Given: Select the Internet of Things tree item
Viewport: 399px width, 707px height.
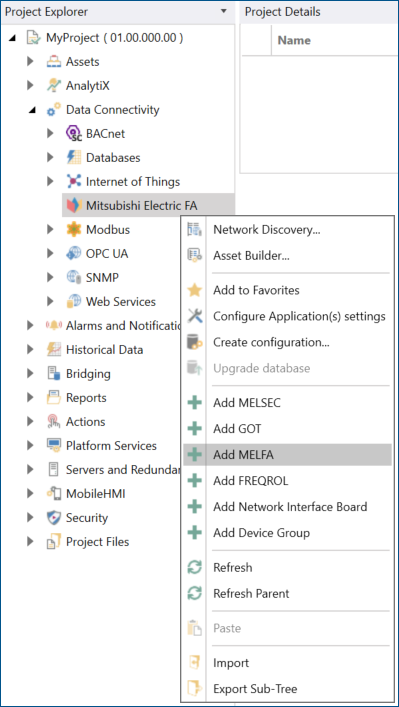Looking at the screenshot, I should [133, 182].
